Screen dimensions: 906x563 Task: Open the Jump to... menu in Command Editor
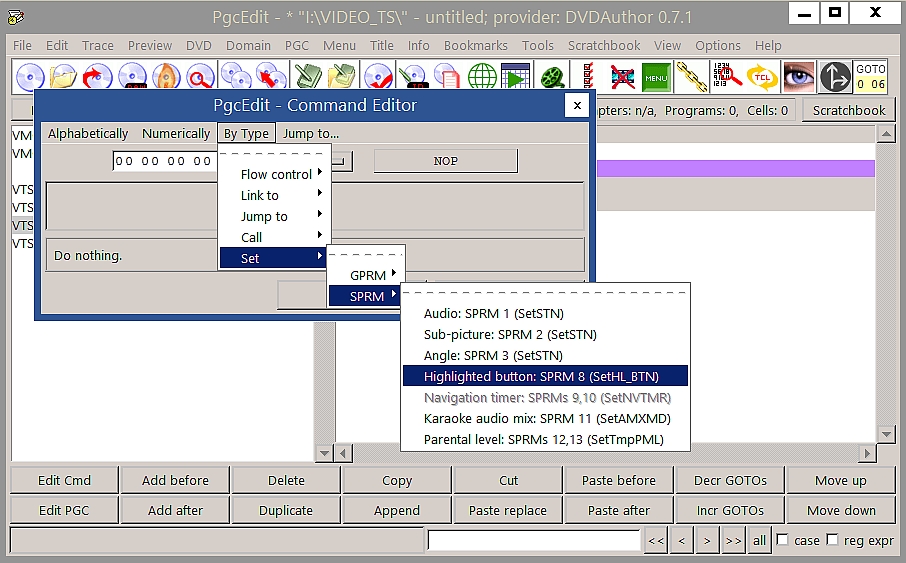(311, 134)
